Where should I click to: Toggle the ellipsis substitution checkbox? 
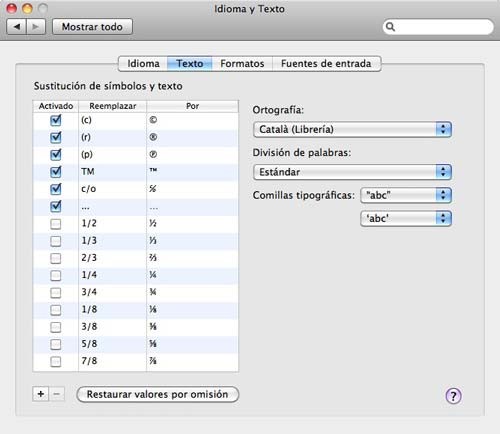56,206
